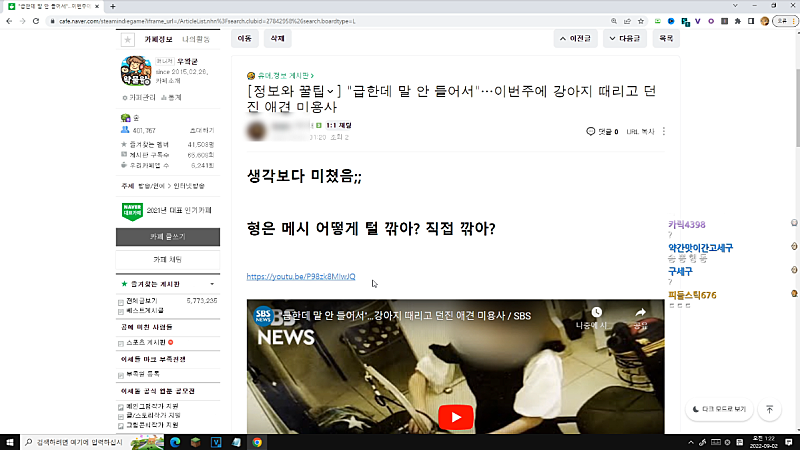This screenshot has width=800, height=450.
Task: Click the cafe profile image
Action: (136, 71)
